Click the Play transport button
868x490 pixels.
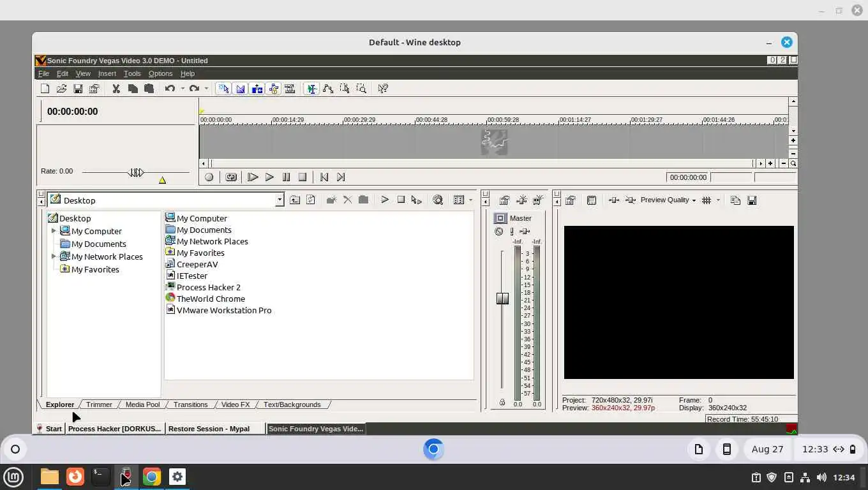(269, 177)
